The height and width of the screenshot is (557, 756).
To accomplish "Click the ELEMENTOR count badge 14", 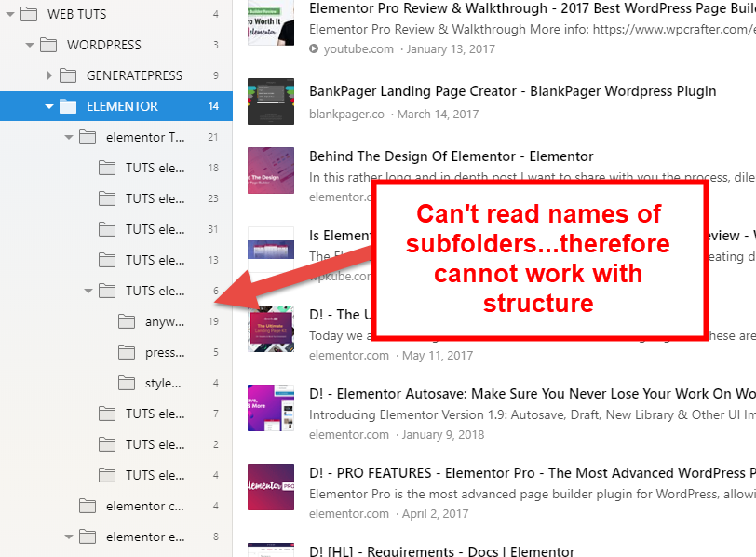I will point(213,106).
